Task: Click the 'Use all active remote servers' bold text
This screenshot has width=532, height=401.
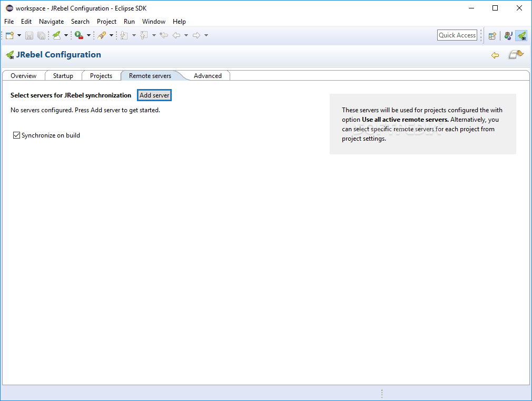Action: [x=405, y=120]
